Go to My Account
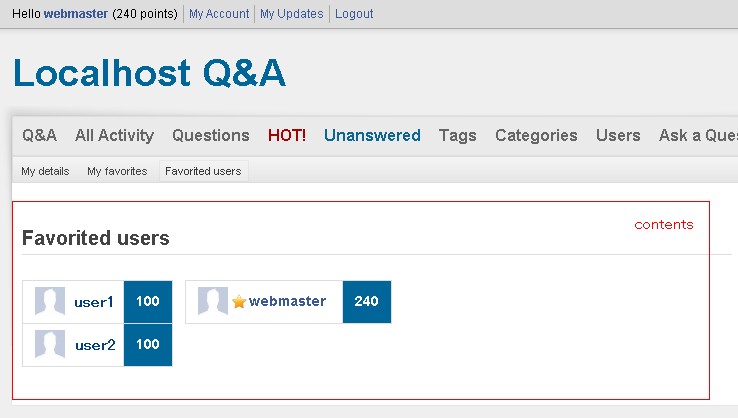Image resolution: width=738 pixels, height=418 pixels. click(x=219, y=14)
